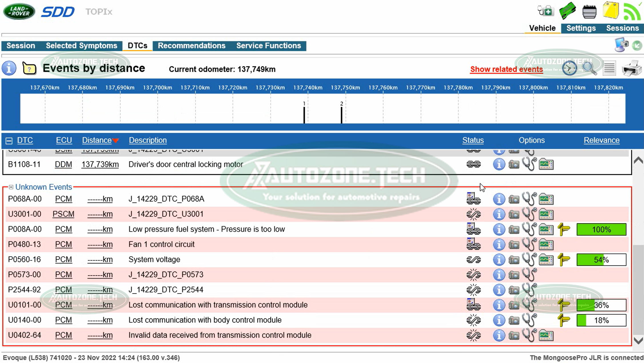The height and width of the screenshot is (363, 644).
Task: Select the stethoscope diagnostics icon for B1108-11
Action: (x=530, y=164)
